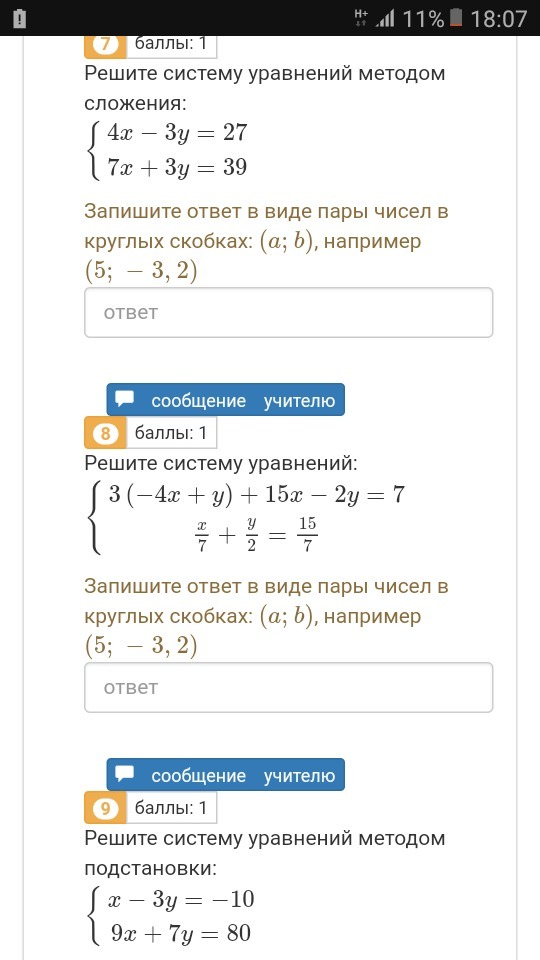Click the баллы: 1 label for question 8

click(171, 433)
